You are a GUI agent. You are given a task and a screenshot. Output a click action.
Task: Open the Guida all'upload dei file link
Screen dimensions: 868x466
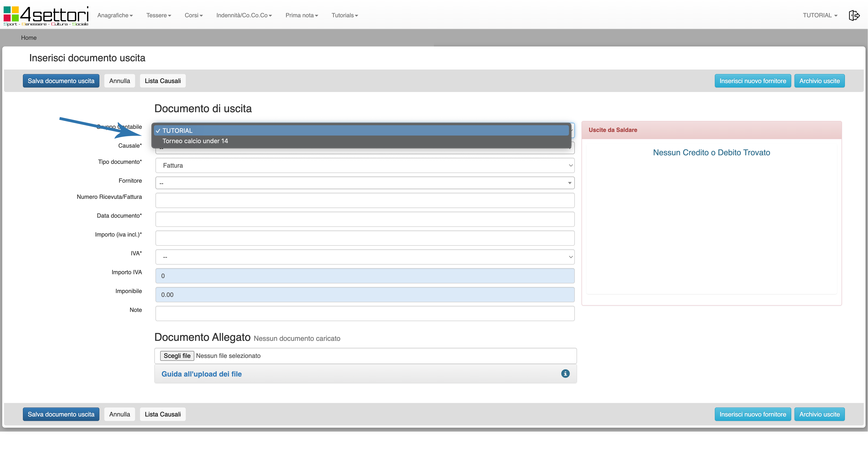pyautogui.click(x=202, y=374)
